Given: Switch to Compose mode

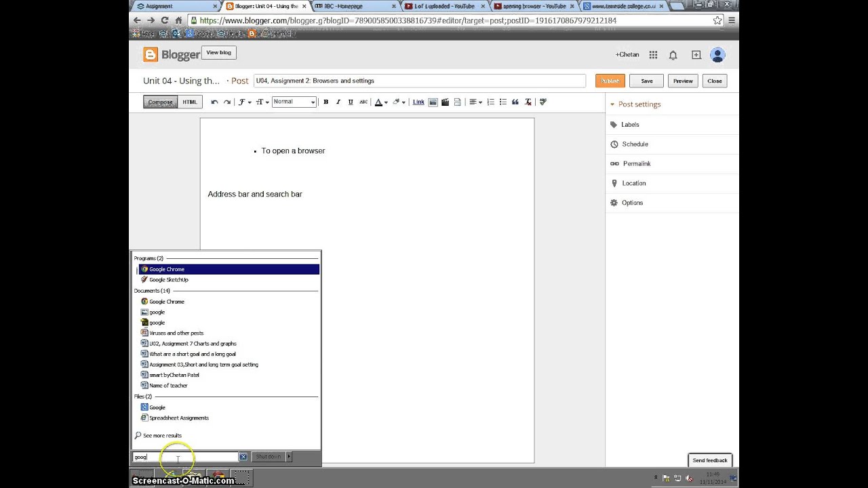Looking at the screenshot, I should [161, 102].
